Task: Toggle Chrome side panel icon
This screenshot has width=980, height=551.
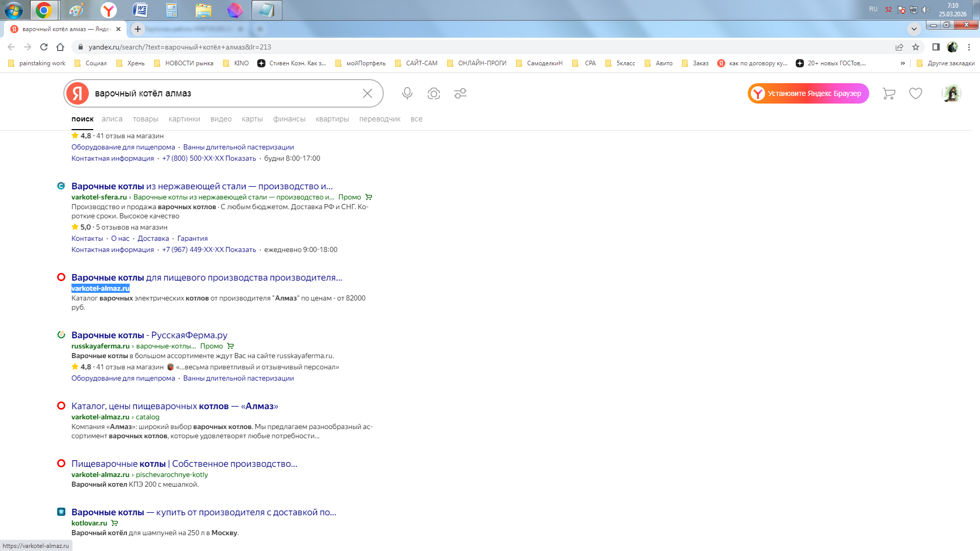Action: [x=936, y=47]
